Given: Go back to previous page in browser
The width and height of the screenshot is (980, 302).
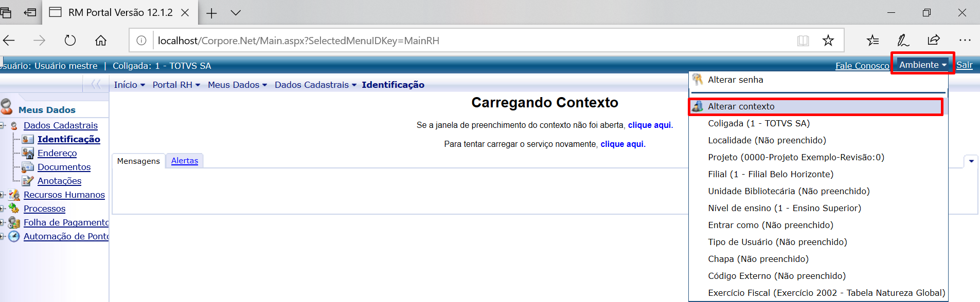Looking at the screenshot, I should (x=9, y=40).
